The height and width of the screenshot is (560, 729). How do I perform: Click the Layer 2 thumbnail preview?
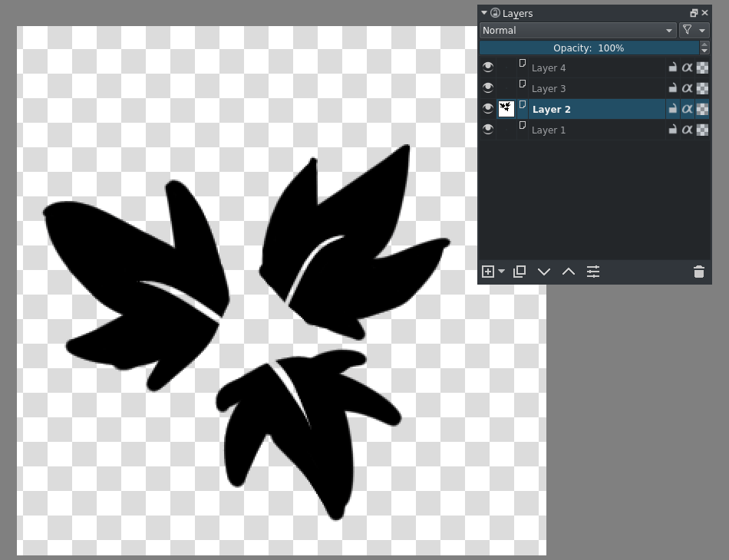click(x=506, y=109)
